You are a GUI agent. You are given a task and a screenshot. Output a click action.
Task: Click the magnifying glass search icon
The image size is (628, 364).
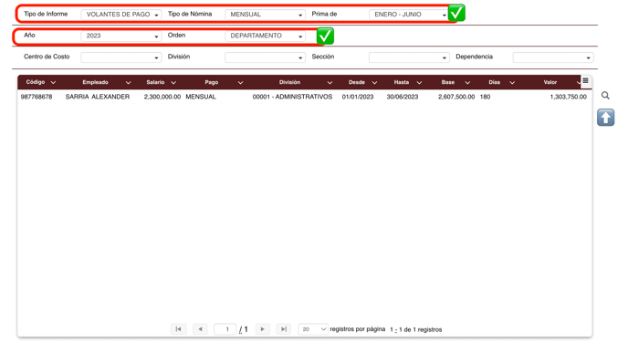click(x=605, y=95)
